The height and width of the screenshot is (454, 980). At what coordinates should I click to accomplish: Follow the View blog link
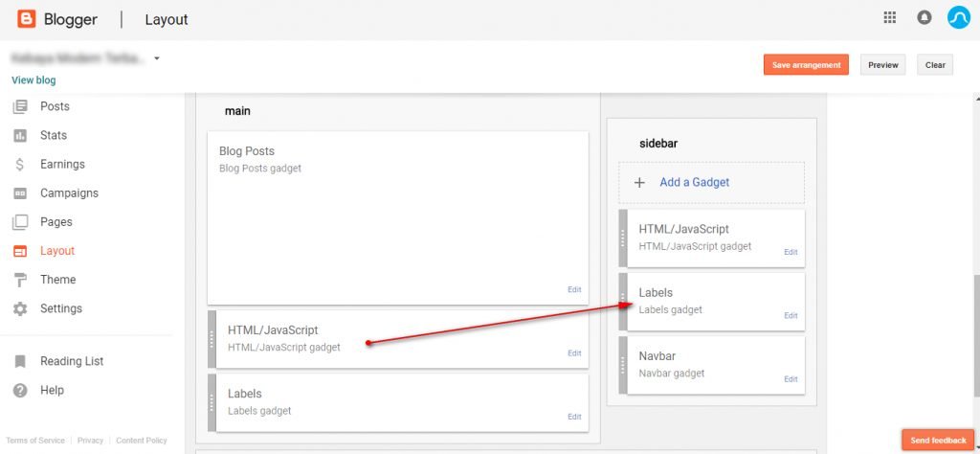coord(33,80)
